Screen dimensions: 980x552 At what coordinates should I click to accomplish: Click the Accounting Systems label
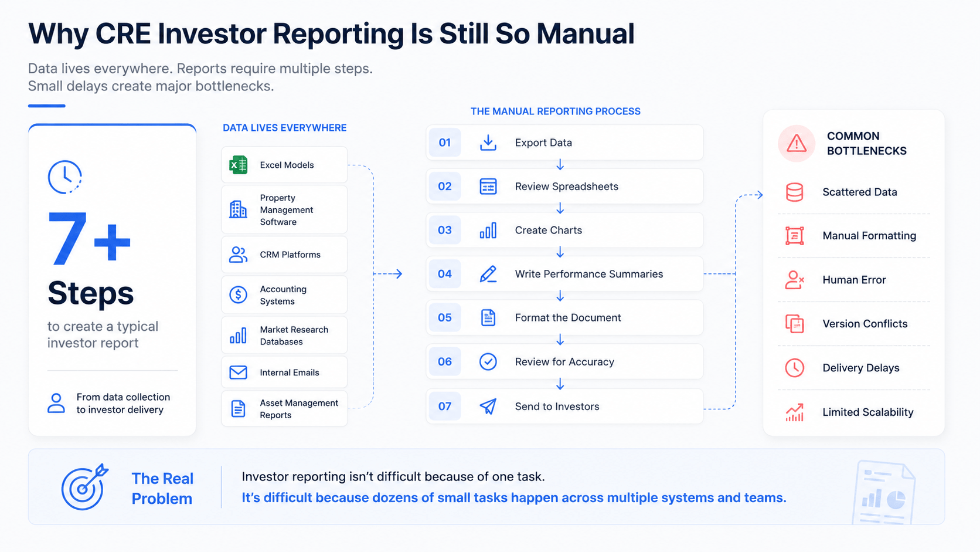283,295
